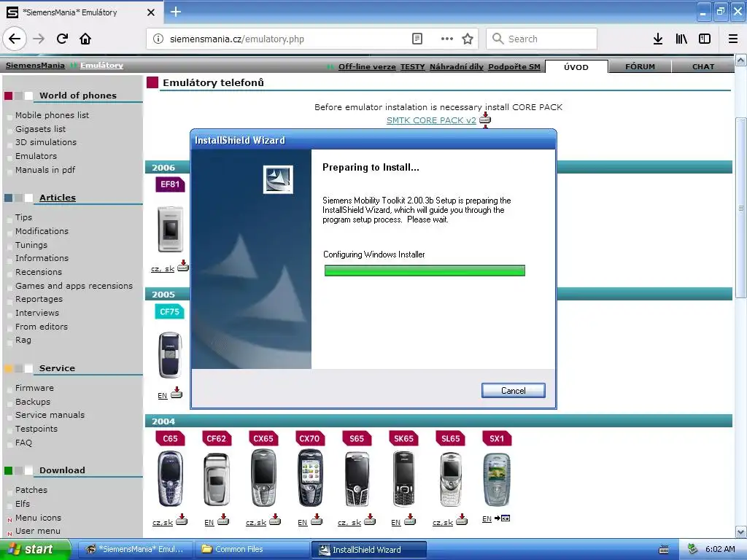Image resolution: width=747 pixels, height=560 pixels.
Task: Click the SK65 red model tag
Action: (x=403, y=438)
